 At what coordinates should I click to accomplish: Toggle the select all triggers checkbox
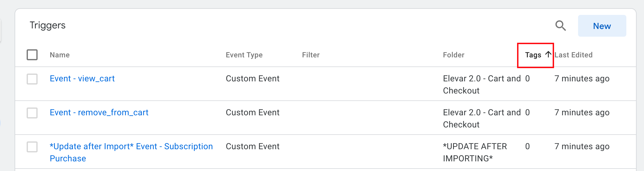point(32,55)
